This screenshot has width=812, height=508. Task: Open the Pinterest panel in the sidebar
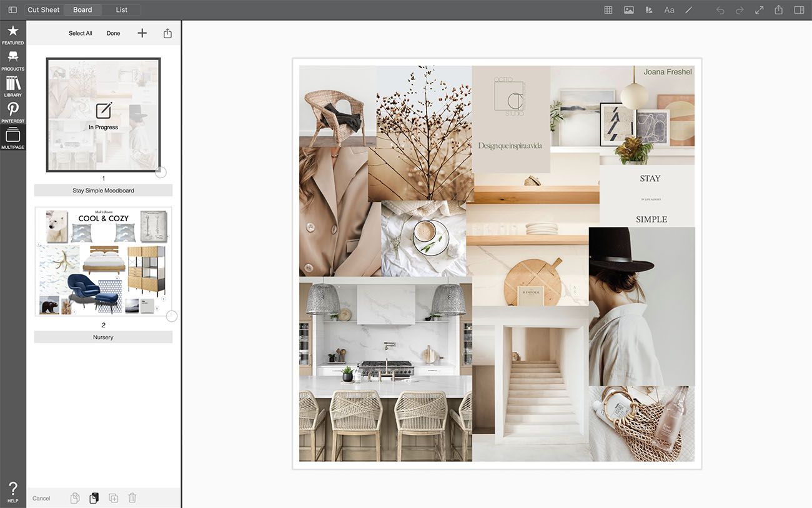[x=12, y=112]
